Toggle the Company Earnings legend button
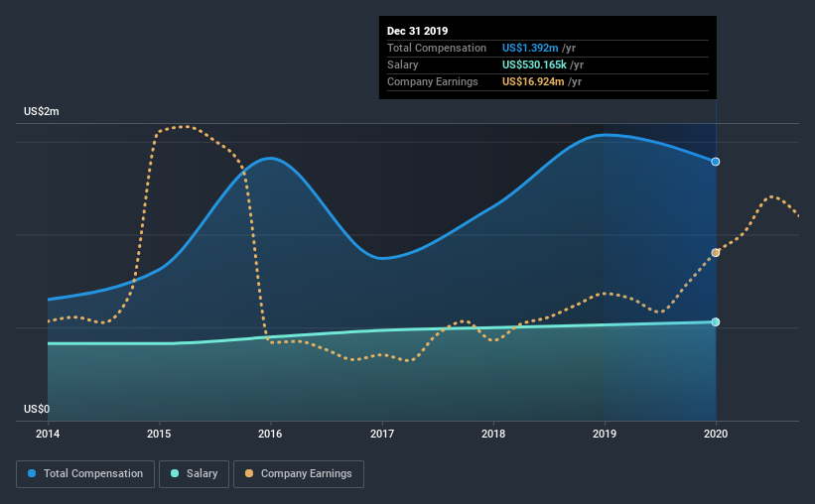 click(x=299, y=474)
